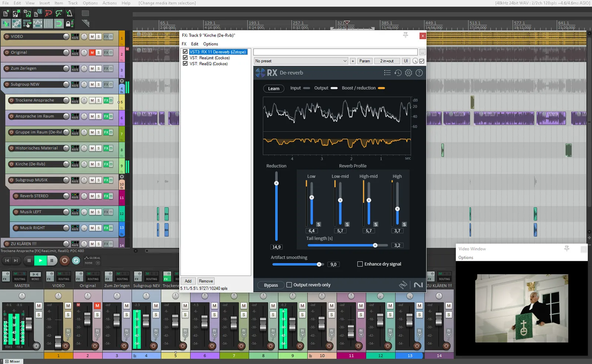Open the No preset dropdown
The height and width of the screenshot is (364, 592).
pyautogui.click(x=301, y=61)
